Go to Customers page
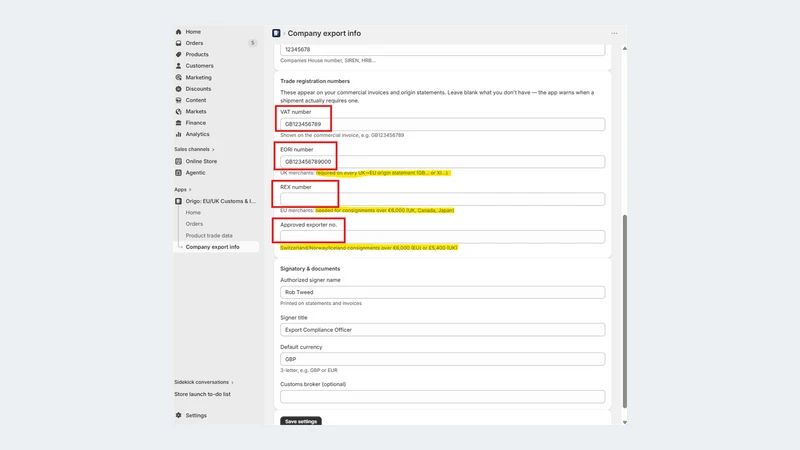Viewport: 800px width, 450px height. pyautogui.click(x=199, y=66)
